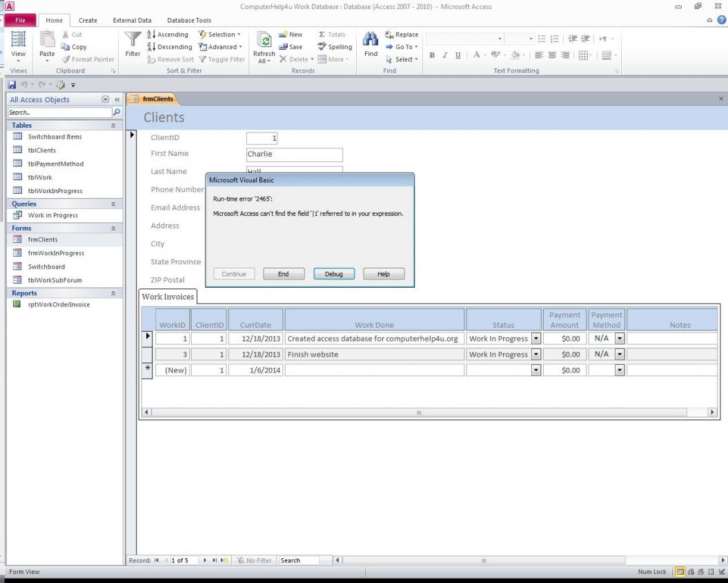Open the tblClients table
The width and height of the screenshot is (728, 583).
42,150
